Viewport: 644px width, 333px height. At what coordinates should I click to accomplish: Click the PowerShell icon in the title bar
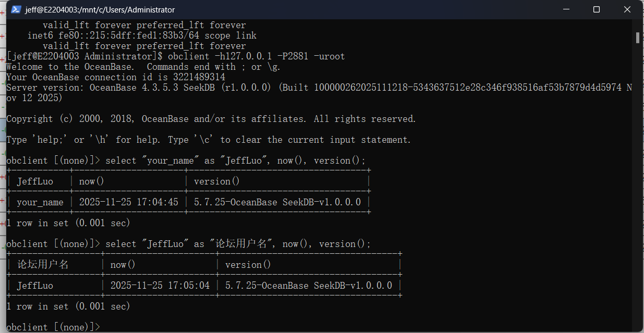(x=16, y=9)
